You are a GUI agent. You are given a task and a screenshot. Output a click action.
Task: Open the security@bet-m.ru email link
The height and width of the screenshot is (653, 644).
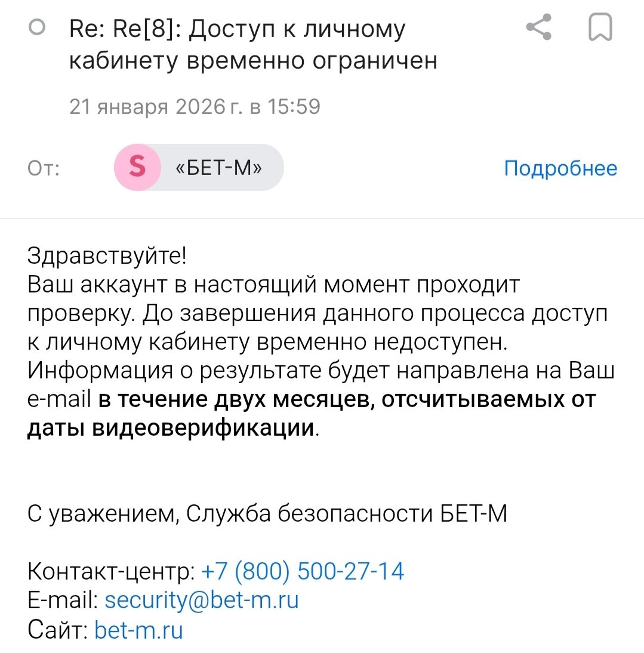click(x=202, y=600)
